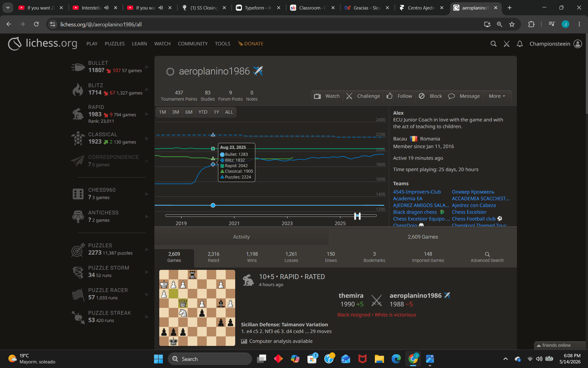The image size is (588, 368).
Task: Expand the Rapid rating row arrow
Action: pos(147,114)
